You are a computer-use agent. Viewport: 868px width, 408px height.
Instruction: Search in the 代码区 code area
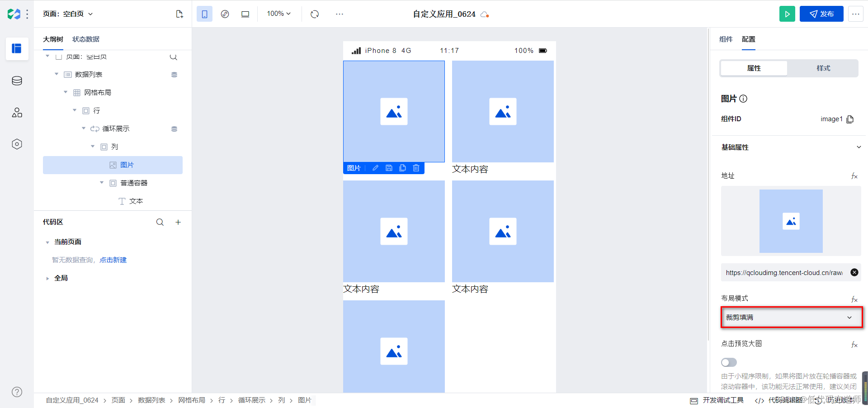[x=160, y=222]
